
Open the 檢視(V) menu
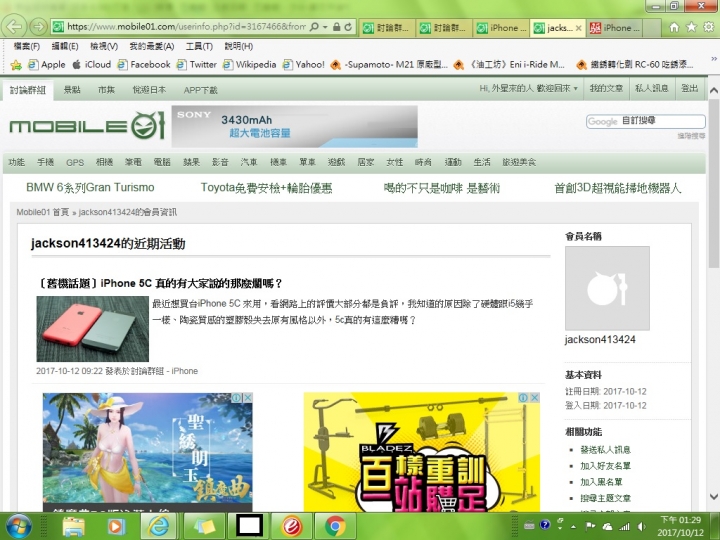point(104,46)
